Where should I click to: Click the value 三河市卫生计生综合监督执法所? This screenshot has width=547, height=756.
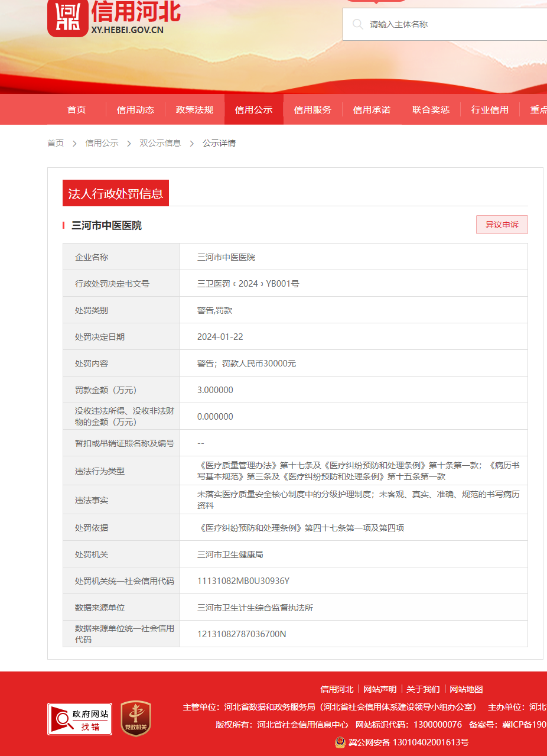[255, 608]
